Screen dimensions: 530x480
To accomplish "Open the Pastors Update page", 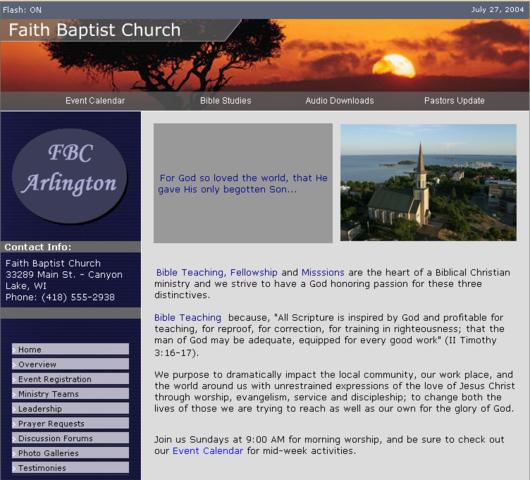I will (x=454, y=100).
